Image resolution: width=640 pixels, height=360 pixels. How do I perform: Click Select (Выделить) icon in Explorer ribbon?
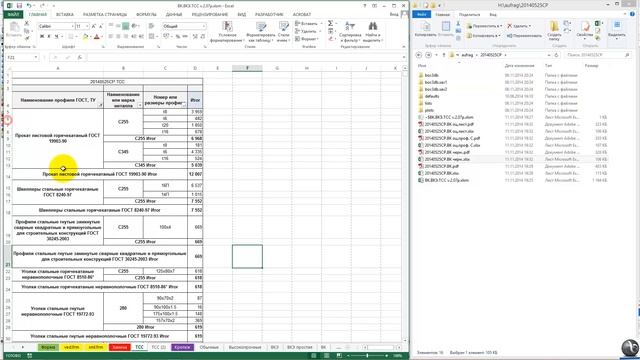(617, 29)
